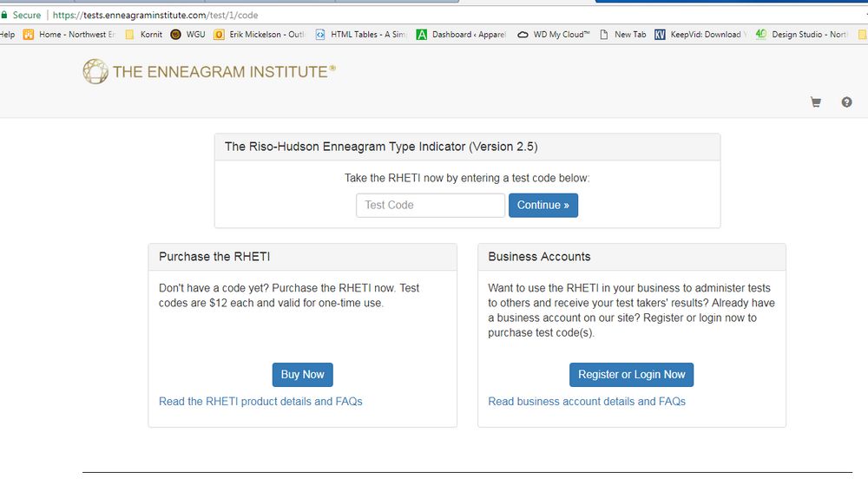Open the WD My Cloud bookmark
The image size is (868, 485).
pyautogui.click(x=554, y=35)
